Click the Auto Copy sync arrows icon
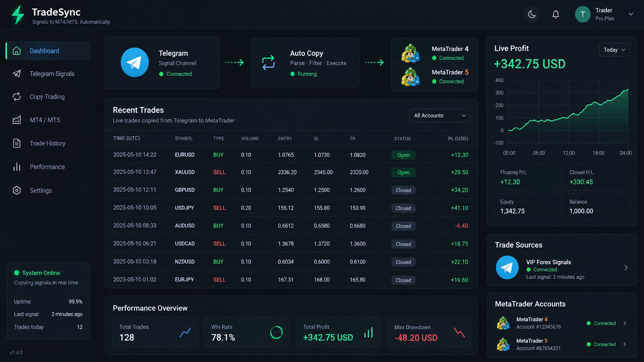 [268, 63]
